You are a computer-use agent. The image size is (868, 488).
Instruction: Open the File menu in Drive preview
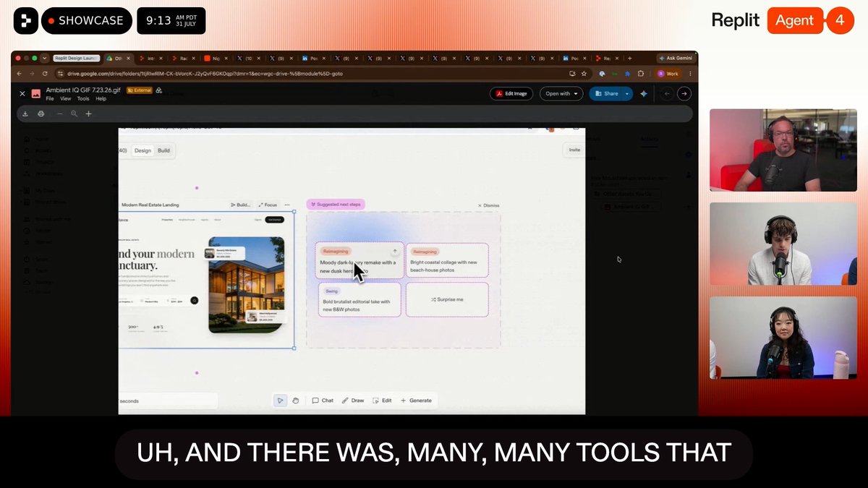point(50,98)
